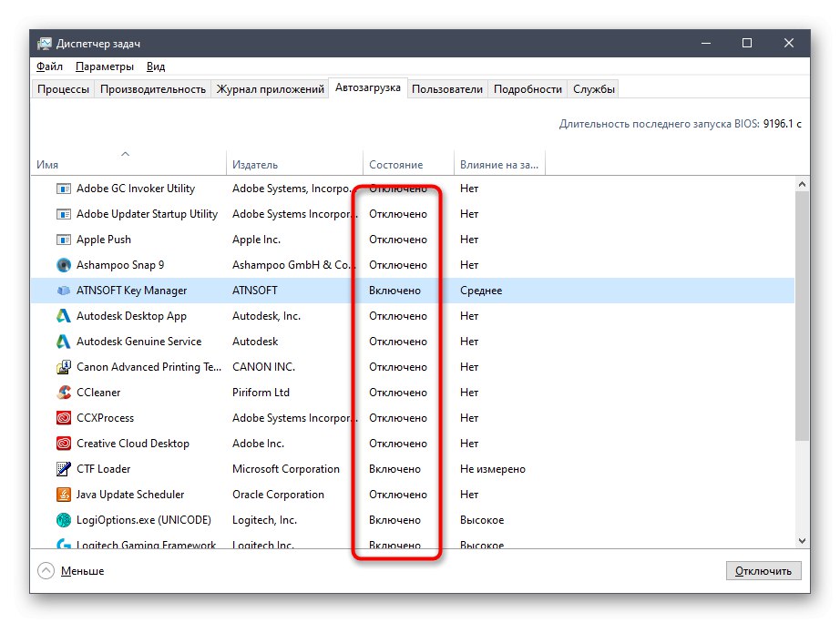
Task: Open the Параметры menu
Action: coord(105,66)
